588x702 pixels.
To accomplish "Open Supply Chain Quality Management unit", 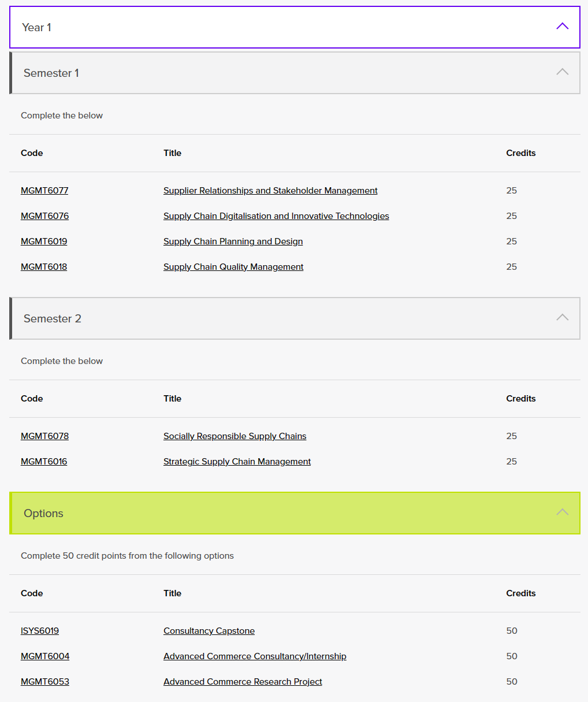I will tap(233, 267).
